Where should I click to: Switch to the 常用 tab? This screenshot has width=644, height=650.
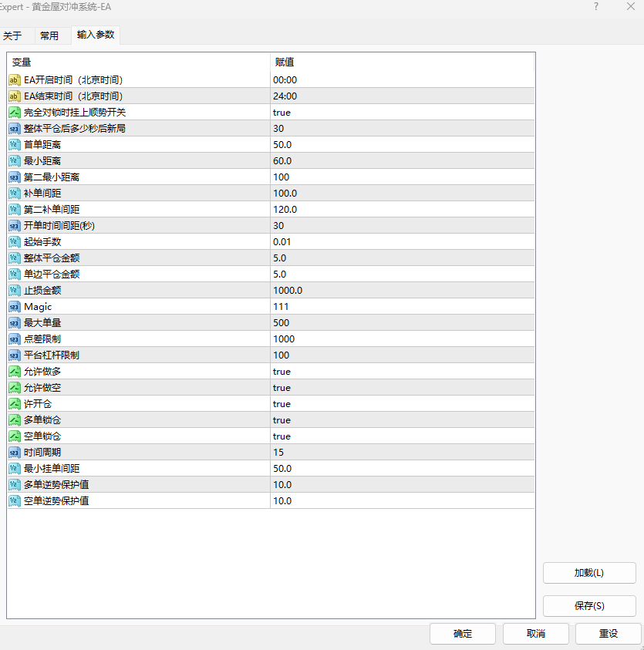coord(49,35)
